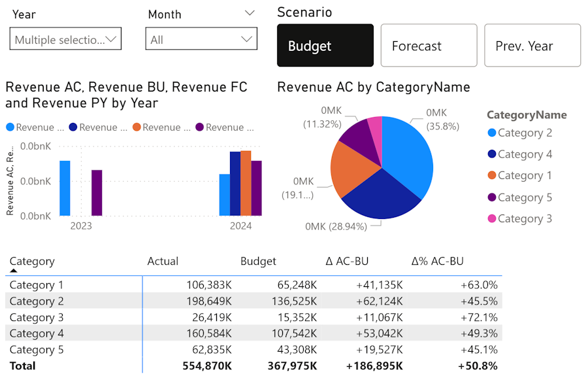Click the Category 4 legend marker

(492, 155)
